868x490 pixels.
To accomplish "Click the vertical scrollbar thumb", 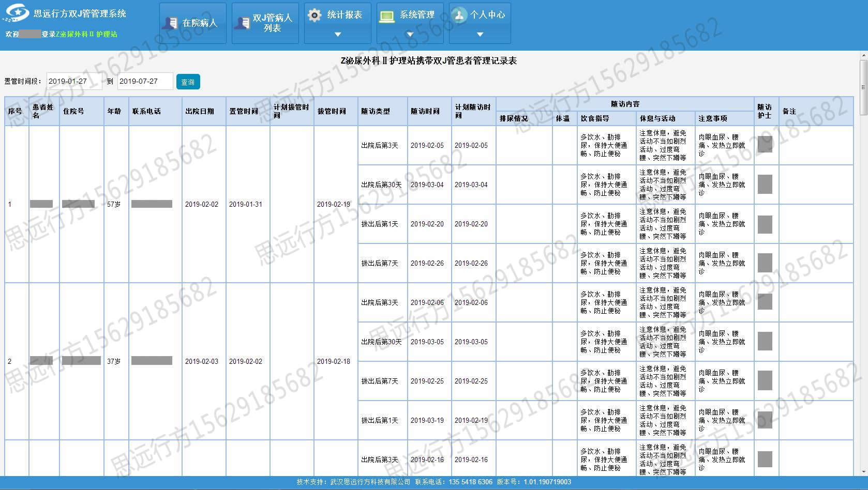I will (x=864, y=87).
